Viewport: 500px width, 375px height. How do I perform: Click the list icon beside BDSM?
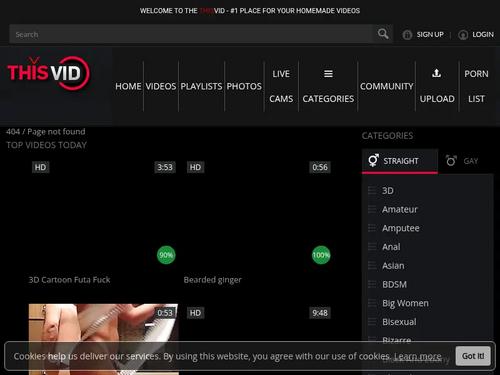[372, 284]
